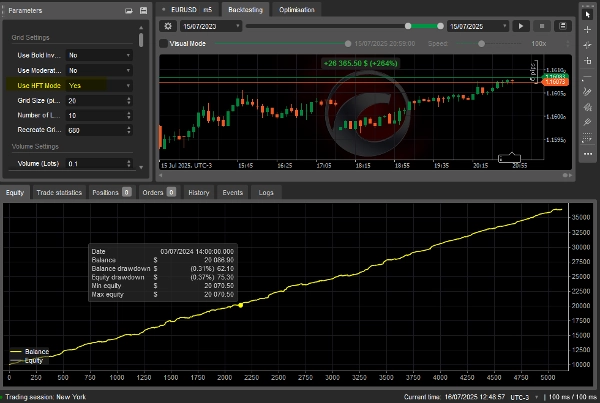The image size is (600, 403).
Task: Enable the Visual Mode checkbox
Action: click(165, 45)
